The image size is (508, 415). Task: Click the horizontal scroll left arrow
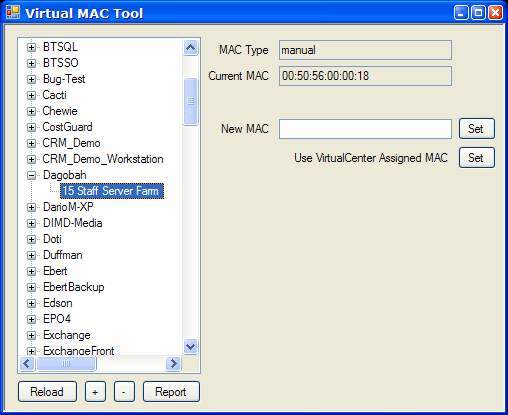point(27,363)
